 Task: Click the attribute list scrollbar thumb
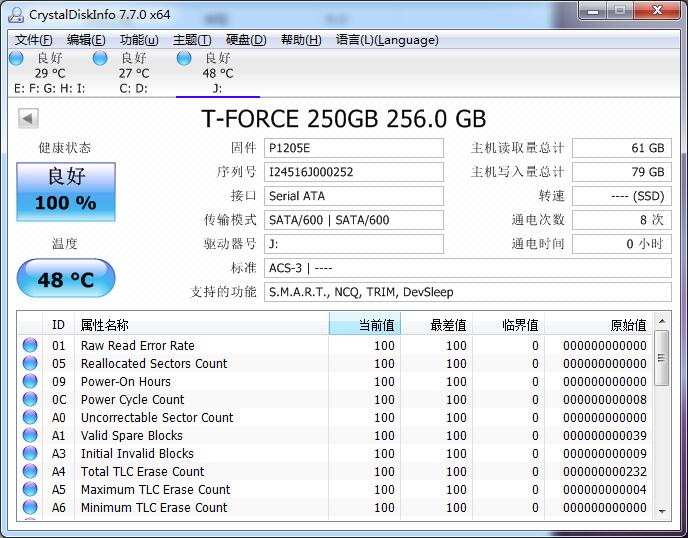(662, 358)
